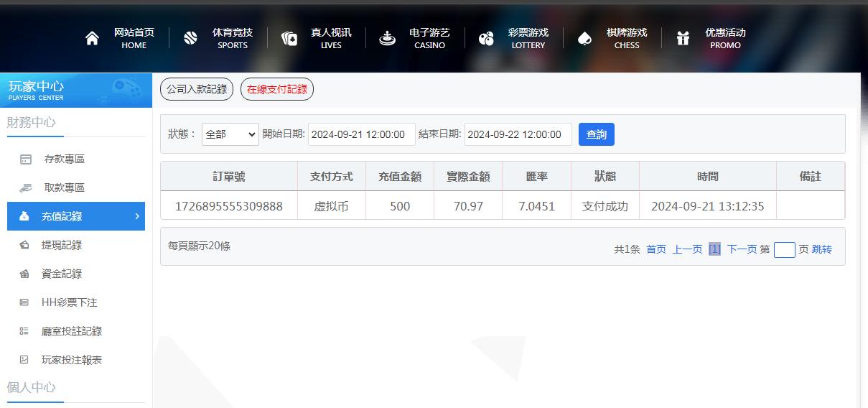The image size is (868, 408).
Task: Click the 訂單號 column header
Action: coord(229,176)
